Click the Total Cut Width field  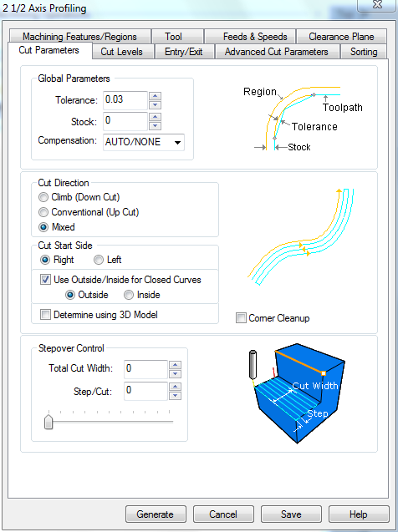146,369
